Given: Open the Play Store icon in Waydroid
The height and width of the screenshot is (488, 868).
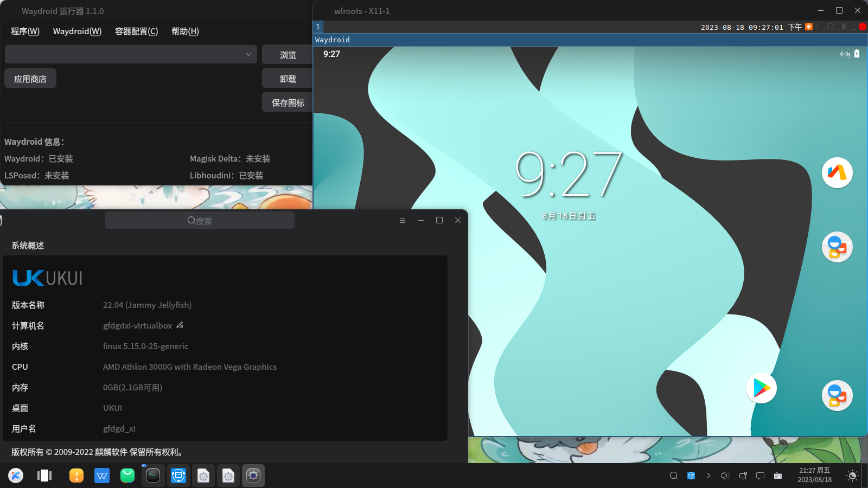Looking at the screenshot, I should (762, 388).
